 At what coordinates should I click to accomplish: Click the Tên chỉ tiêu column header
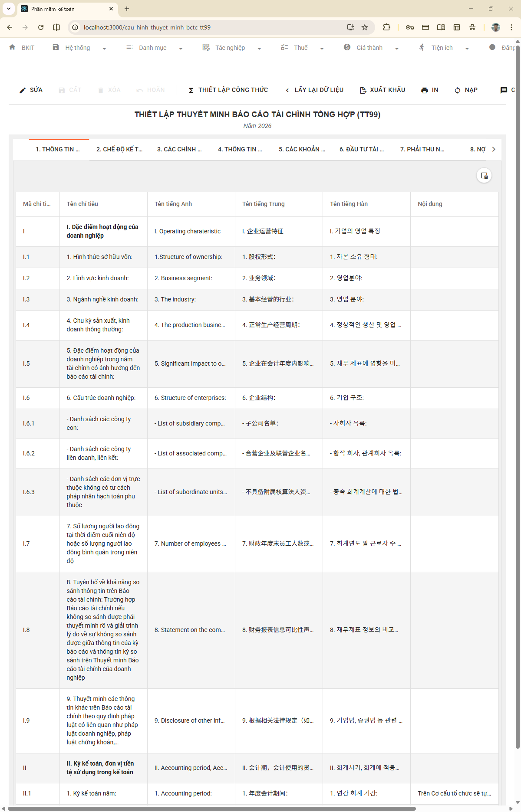pyautogui.click(x=82, y=204)
